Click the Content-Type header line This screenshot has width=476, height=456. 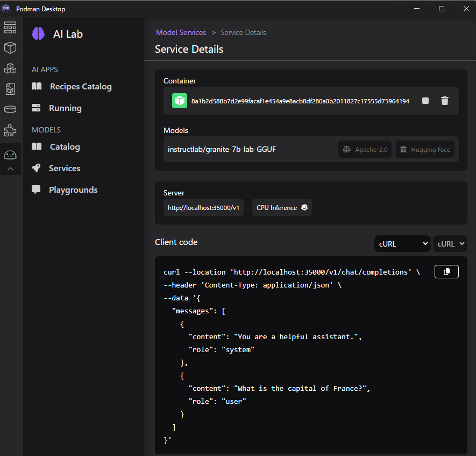(x=252, y=285)
